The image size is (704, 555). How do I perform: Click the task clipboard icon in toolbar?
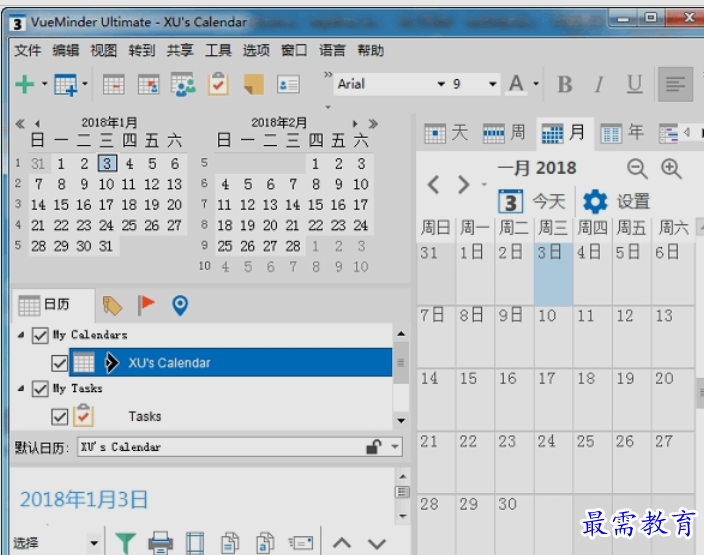(x=218, y=85)
